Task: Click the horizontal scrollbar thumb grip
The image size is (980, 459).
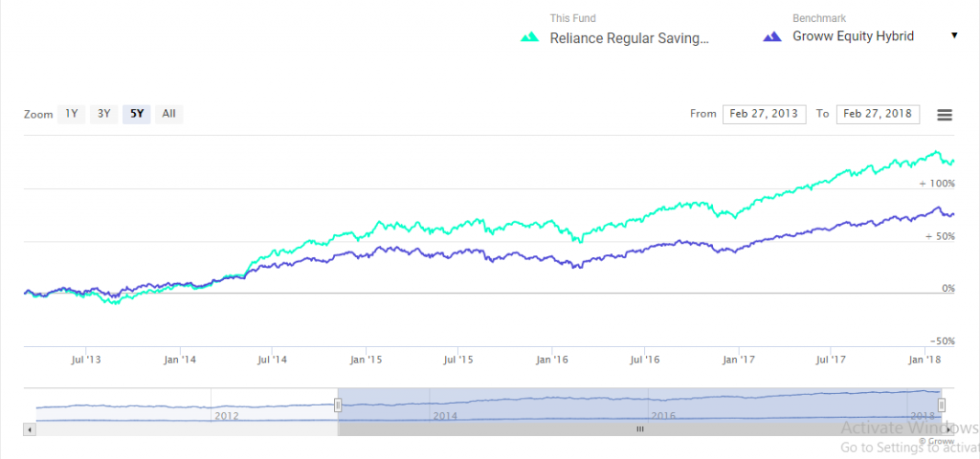Action: click(639, 430)
